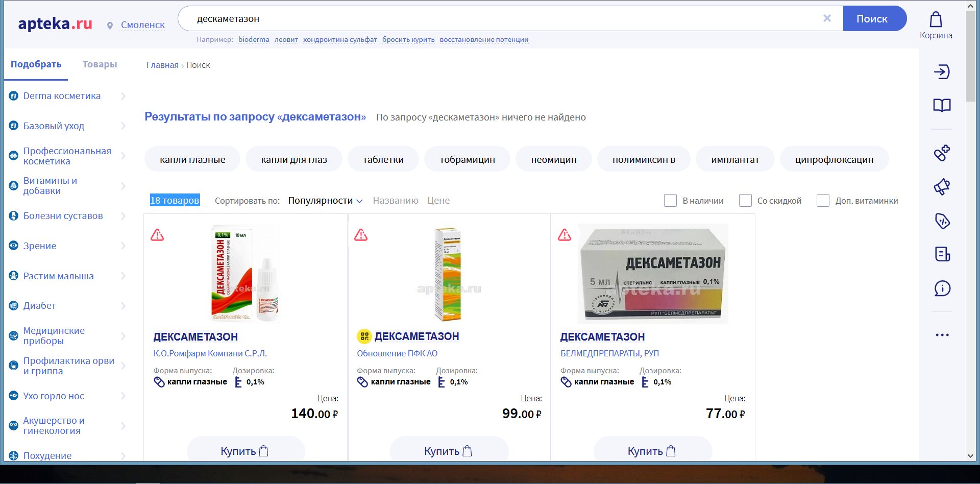Click the apteka.ru logo
The height and width of the screenshot is (484, 980).
(x=55, y=23)
